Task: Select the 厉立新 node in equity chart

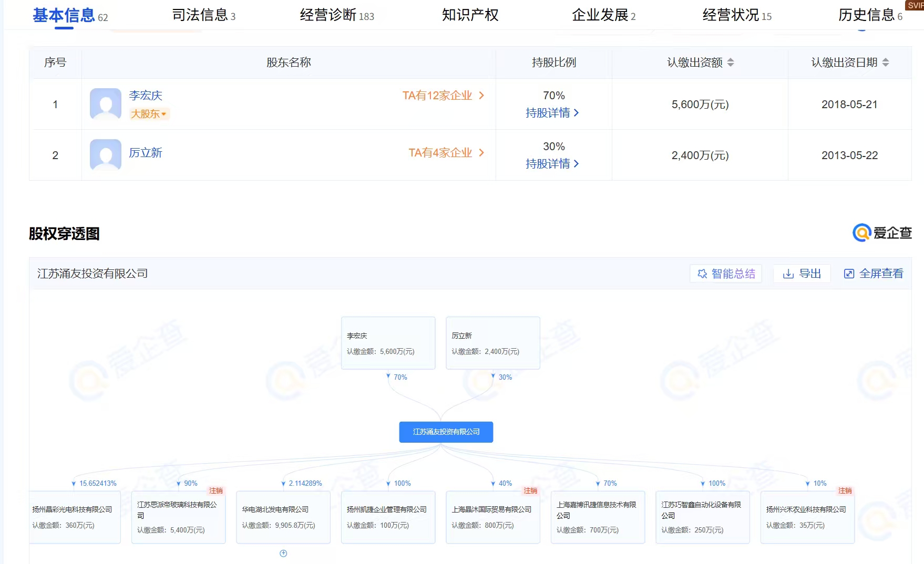Action: tap(493, 343)
